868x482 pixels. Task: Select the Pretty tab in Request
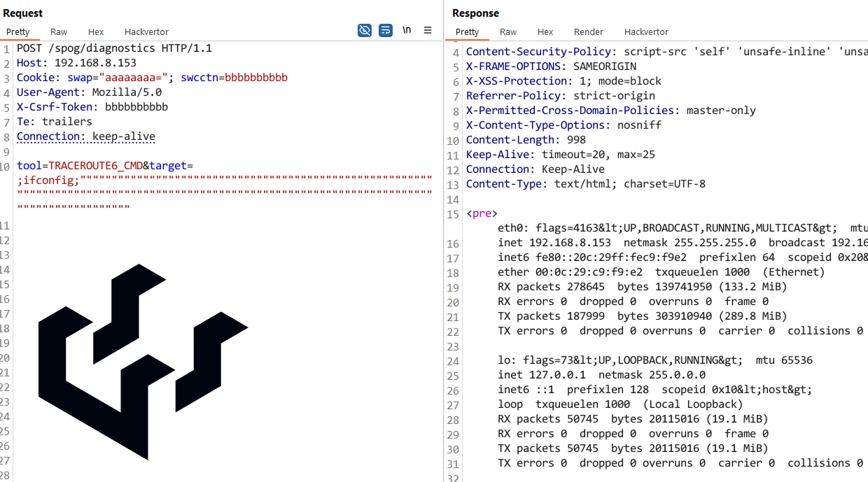pyautogui.click(x=18, y=31)
